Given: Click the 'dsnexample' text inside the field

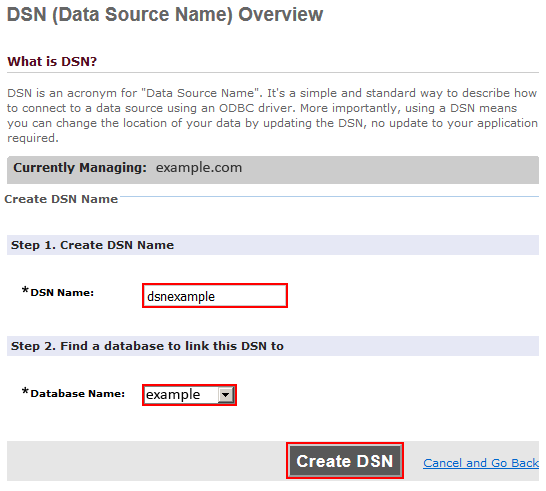Looking at the screenshot, I should (181, 297).
